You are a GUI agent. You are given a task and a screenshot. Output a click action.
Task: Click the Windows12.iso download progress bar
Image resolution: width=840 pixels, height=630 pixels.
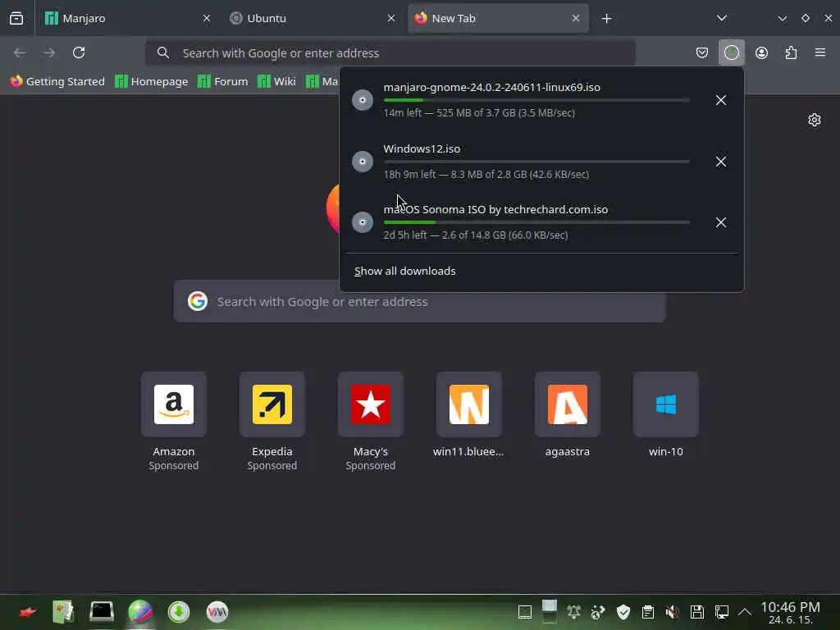coord(536,162)
